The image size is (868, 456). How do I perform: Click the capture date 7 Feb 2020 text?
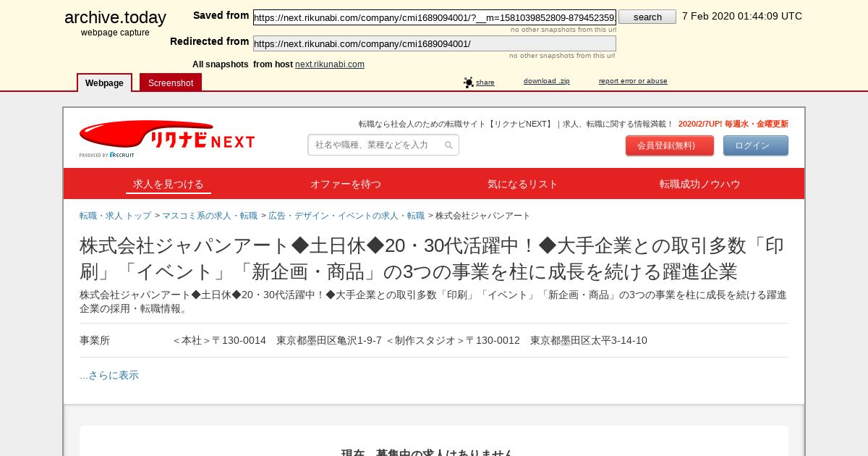point(742,16)
